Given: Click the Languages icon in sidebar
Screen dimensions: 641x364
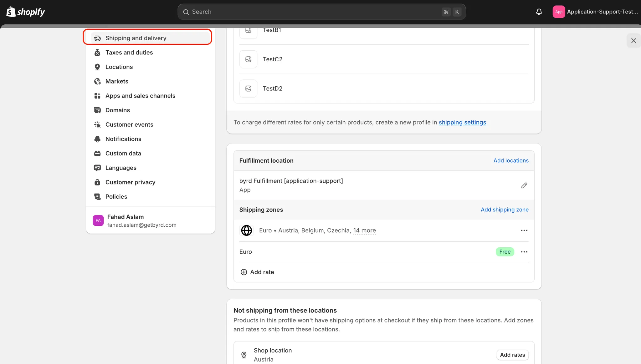Looking at the screenshot, I should 97,168.
